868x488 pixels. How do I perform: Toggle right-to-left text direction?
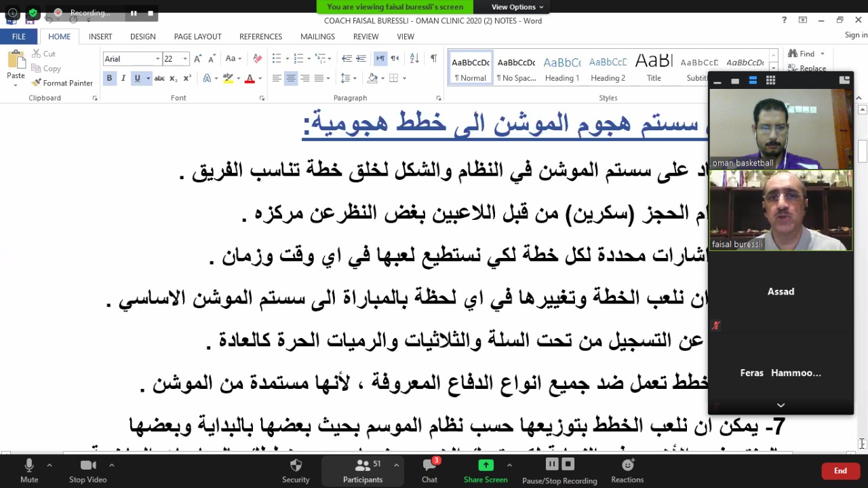click(395, 59)
